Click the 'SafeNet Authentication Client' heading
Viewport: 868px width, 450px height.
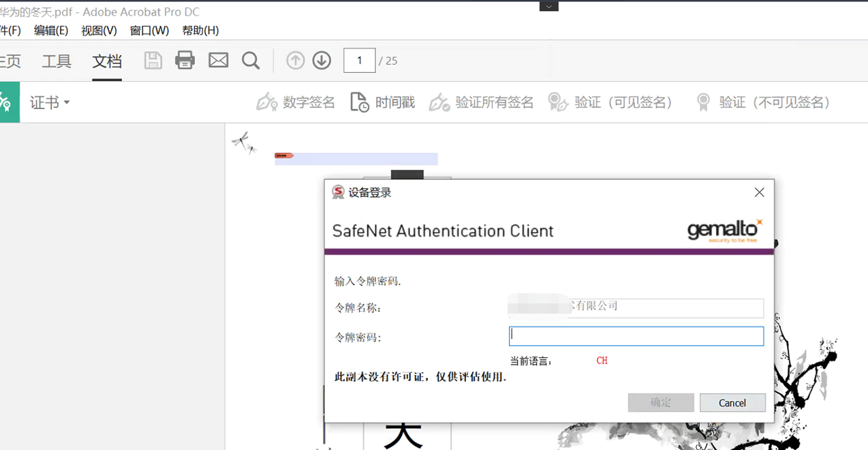coord(443,231)
